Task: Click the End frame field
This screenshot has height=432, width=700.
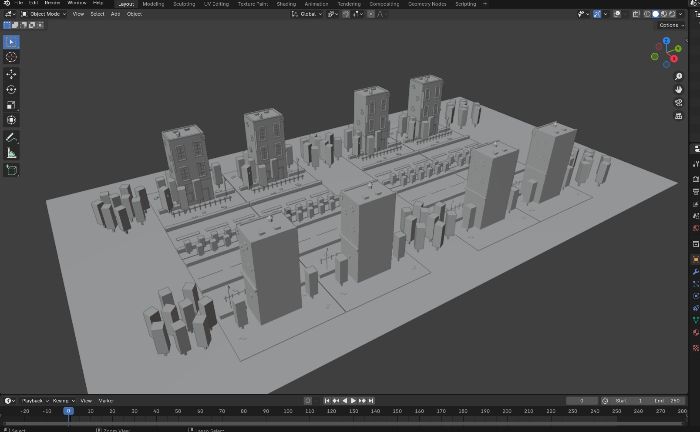Action: [x=668, y=401]
